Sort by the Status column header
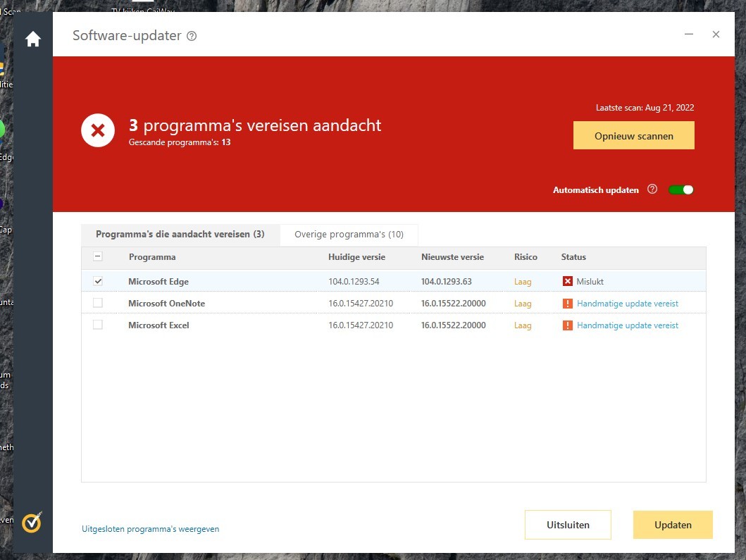 pyautogui.click(x=573, y=257)
